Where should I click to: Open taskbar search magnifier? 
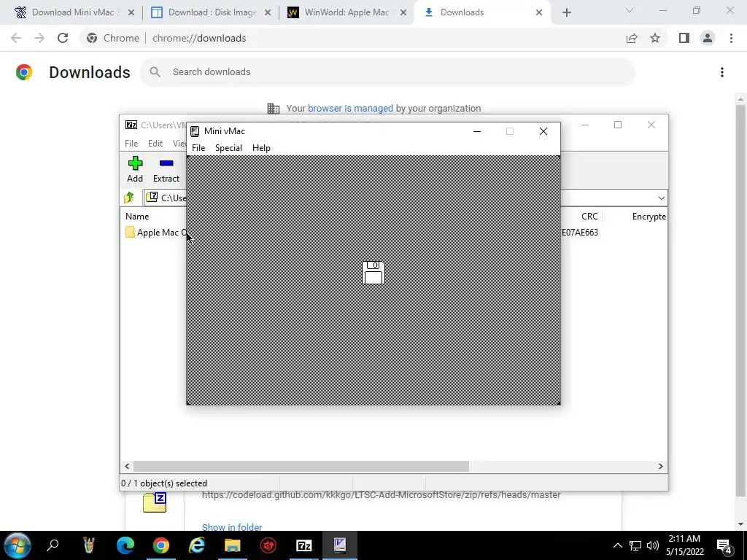(53, 545)
